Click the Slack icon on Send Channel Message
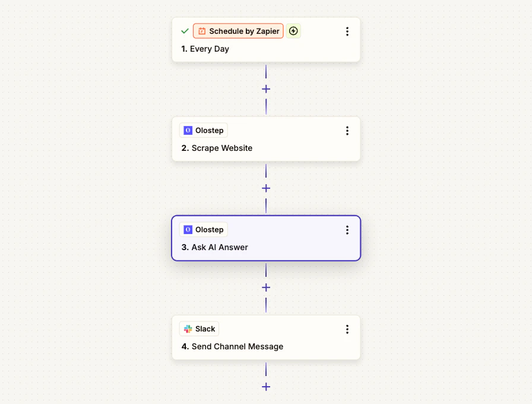The height and width of the screenshot is (404, 532). (188, 329)
